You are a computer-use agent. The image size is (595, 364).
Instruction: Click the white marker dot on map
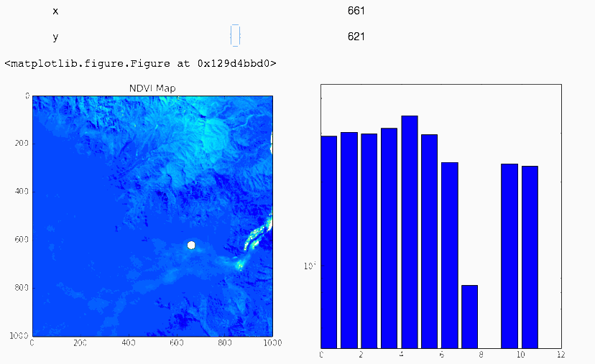pyautogui.click(x=191, y=246)
